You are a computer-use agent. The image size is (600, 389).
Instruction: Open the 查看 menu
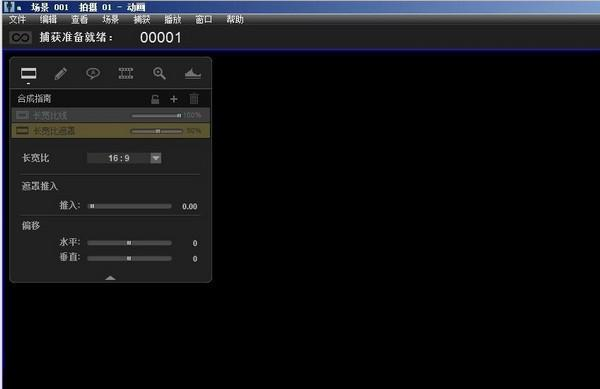point(79,20)
